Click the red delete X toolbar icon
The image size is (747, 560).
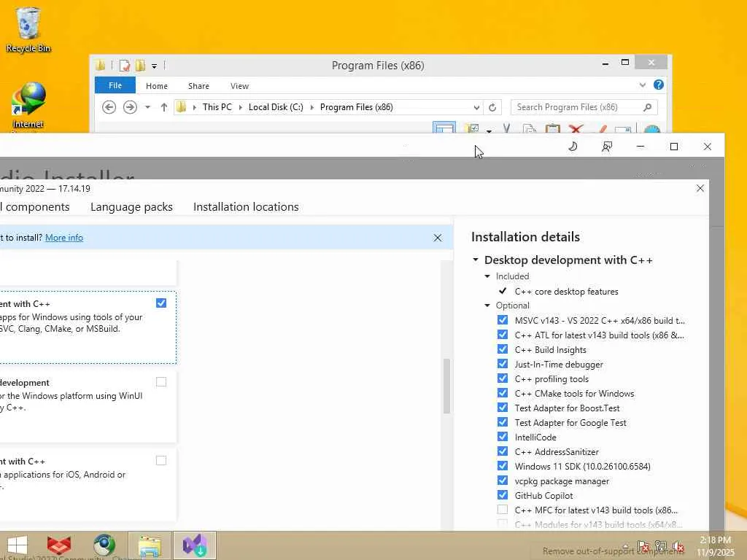[576, 129]
